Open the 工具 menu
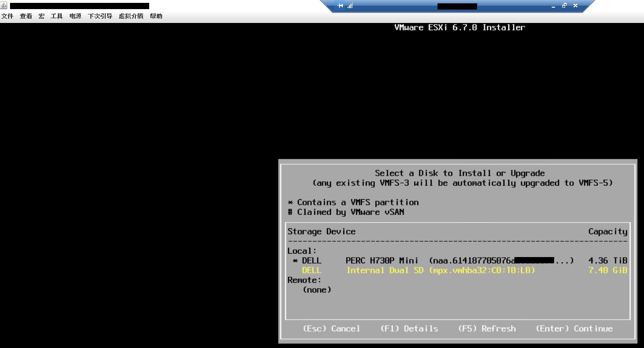 [x=57, y=16]
